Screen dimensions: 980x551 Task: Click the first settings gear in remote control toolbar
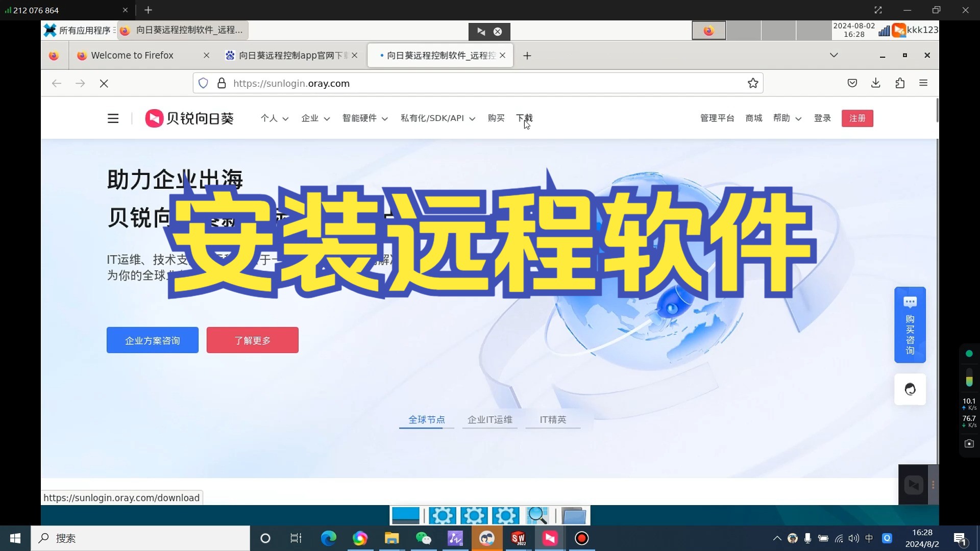pyautogui.click(x=443, y=515)
